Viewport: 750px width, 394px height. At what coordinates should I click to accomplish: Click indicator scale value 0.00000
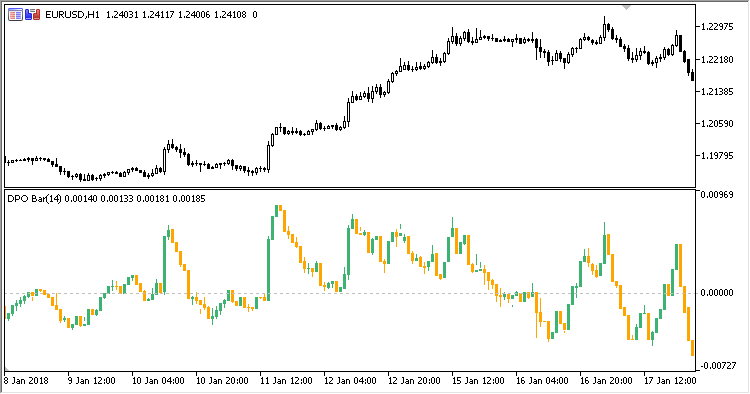[x=717, y=293]
